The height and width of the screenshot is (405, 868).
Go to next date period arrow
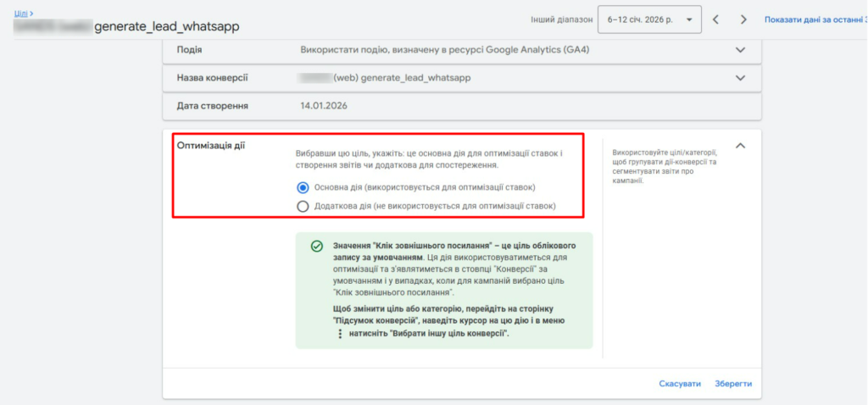click(x=743, y=19)
